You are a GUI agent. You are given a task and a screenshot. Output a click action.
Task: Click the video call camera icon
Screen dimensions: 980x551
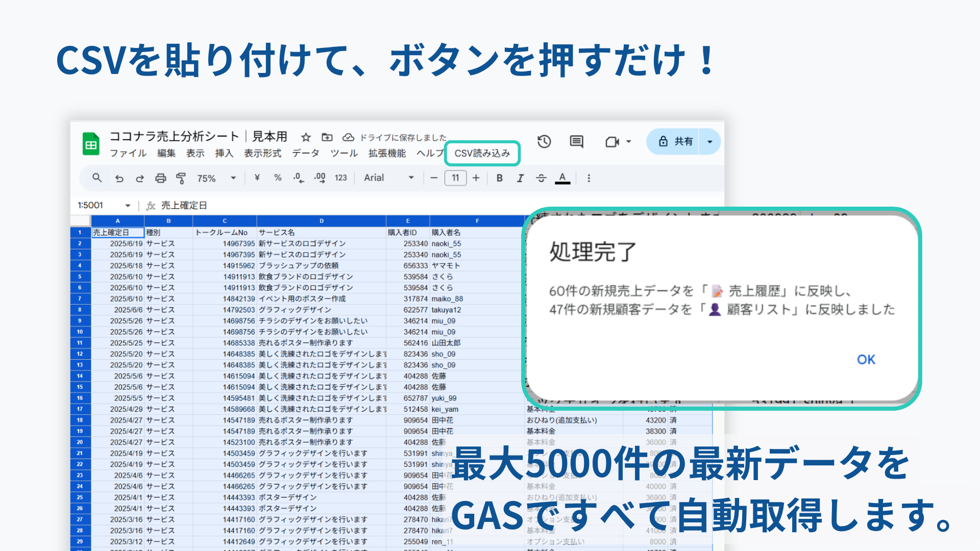coord(612,142)
